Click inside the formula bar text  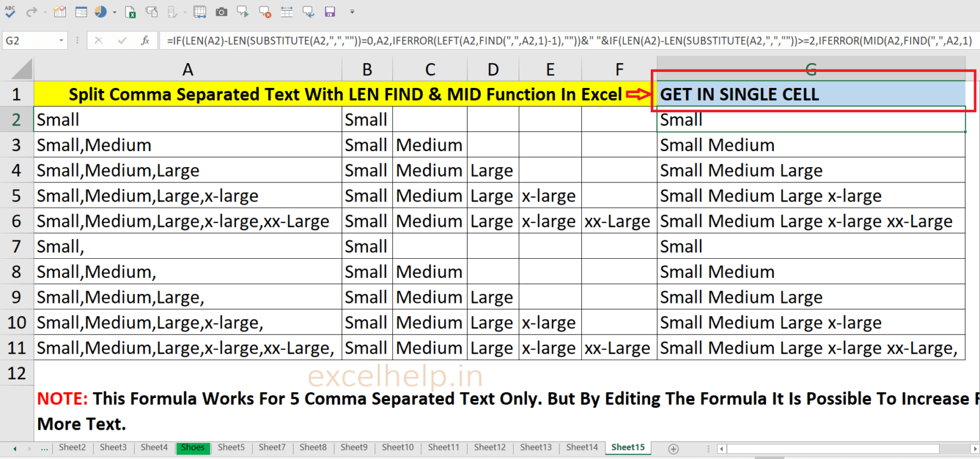(568, 40)
